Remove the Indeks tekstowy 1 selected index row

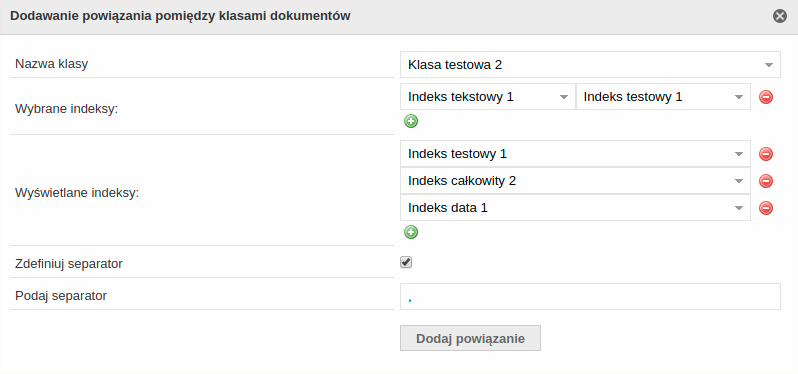(x=766, y=97)
